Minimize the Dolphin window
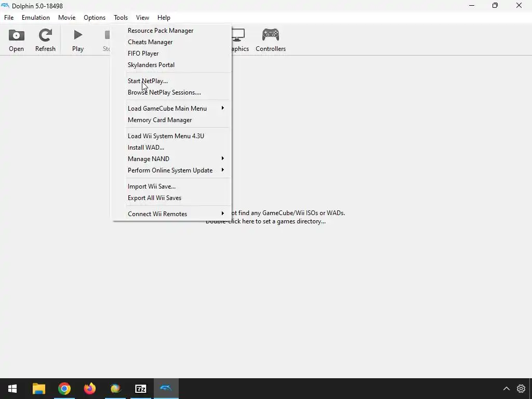Screen dimensions: 532x399 coord(472,5)
